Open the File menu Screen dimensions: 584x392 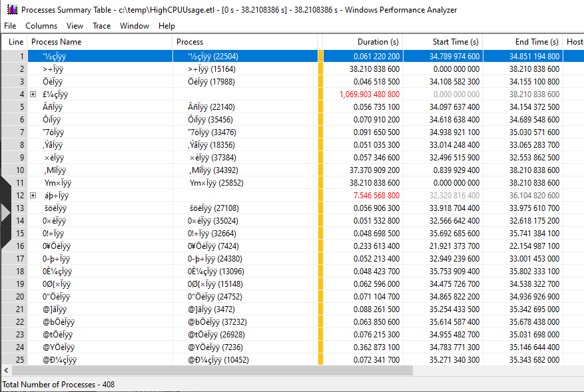pos(10,25)
